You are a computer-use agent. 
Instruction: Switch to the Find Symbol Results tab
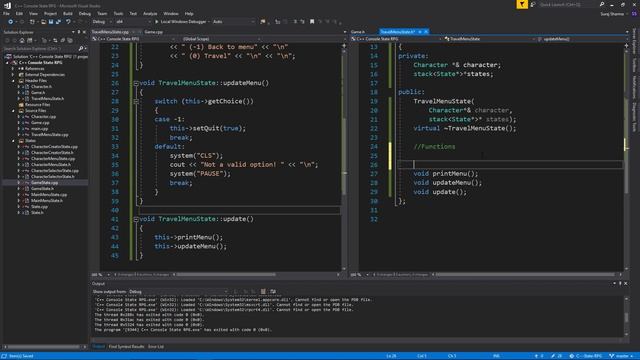pos(127,347)
